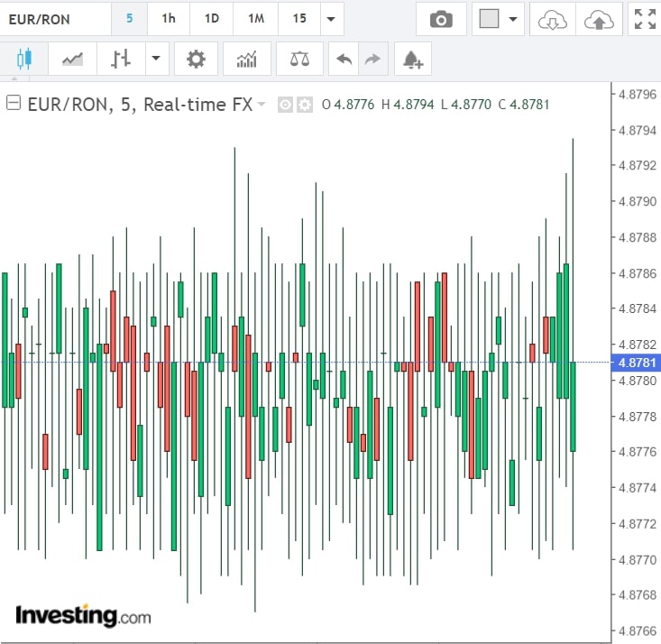The image size is (661, 644).
Task: Expand the chart style dropdown arrow
Action: [156, 60]
